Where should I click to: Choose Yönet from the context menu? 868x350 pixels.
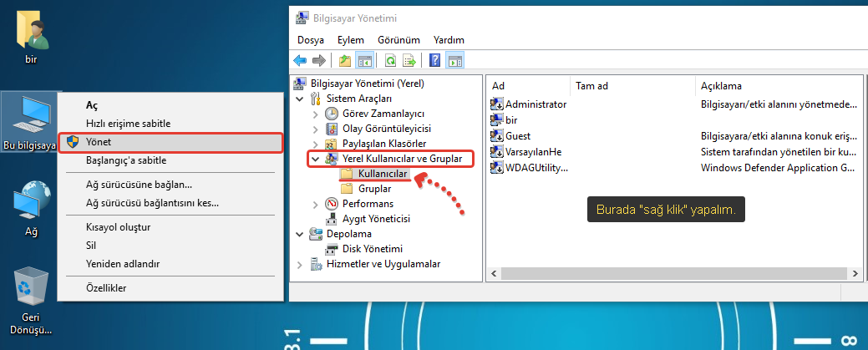click(x=99, y=142)
